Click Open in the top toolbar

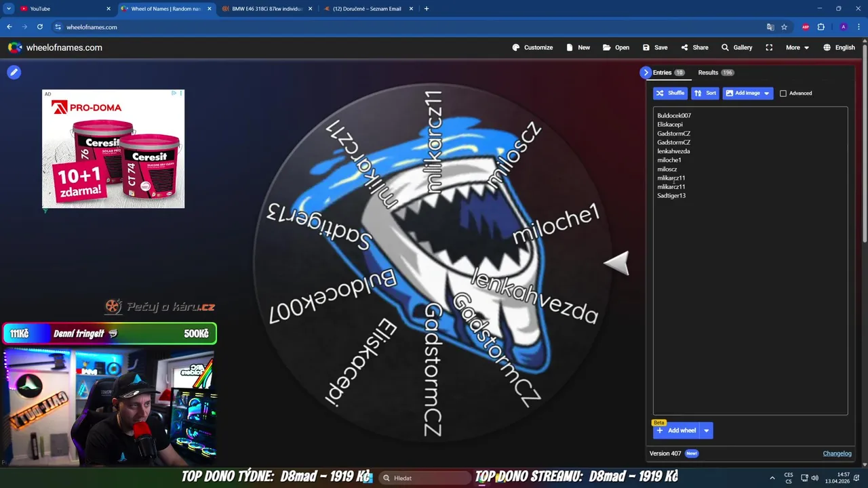coord(616,47)
